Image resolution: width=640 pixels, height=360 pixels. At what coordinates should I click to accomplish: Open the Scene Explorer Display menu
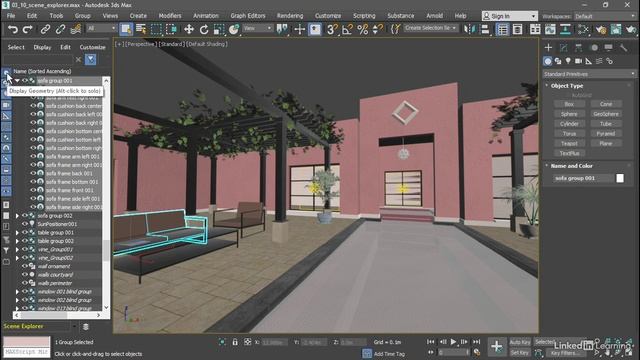click(x=42, y=47)
